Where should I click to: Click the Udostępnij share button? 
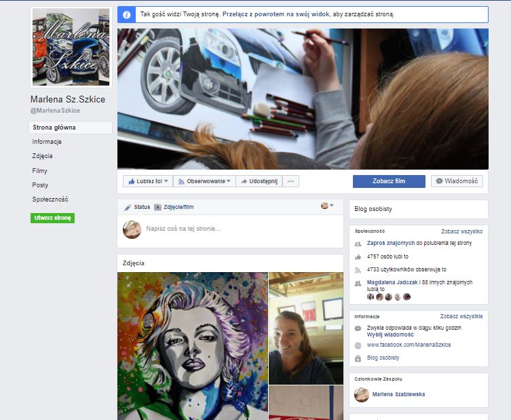point(259,181)
